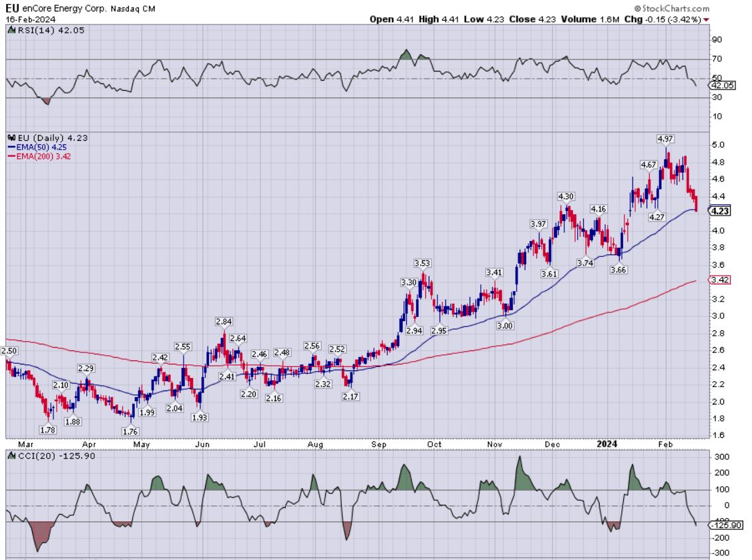Click the CCI(20) panel icon

tap(11, 456)
